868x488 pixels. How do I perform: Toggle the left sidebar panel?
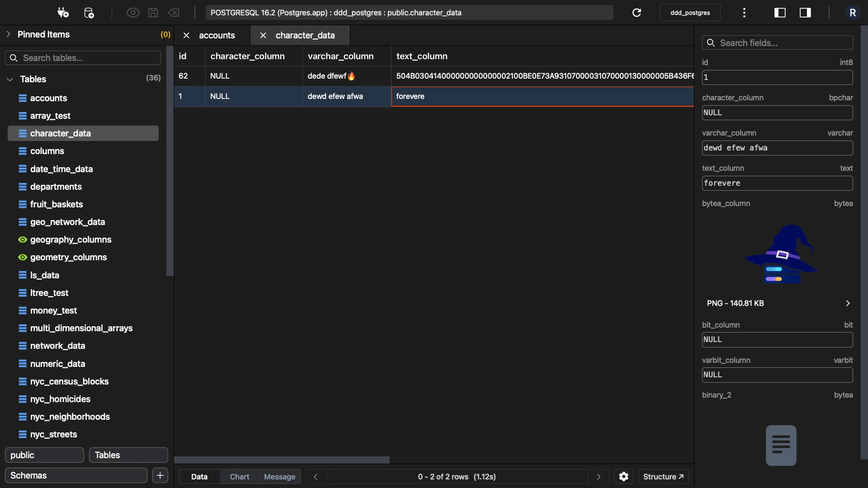[780, 13]
